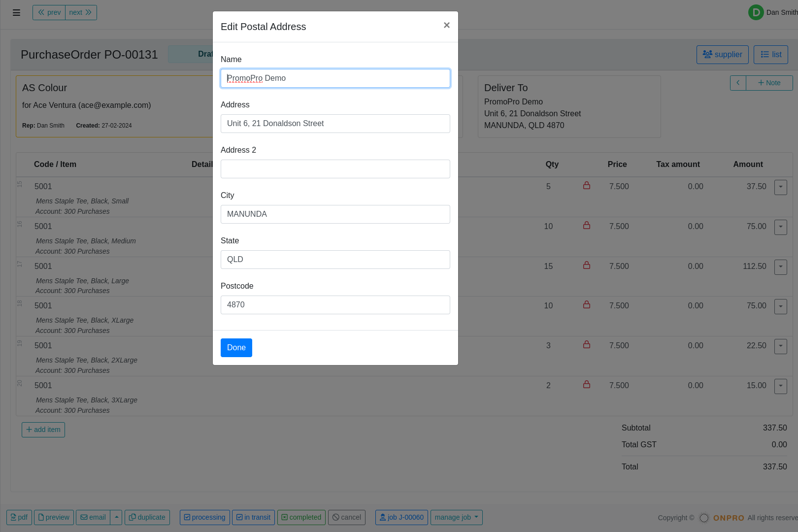Toggle price lock for Small tee row

click(587, 186)
